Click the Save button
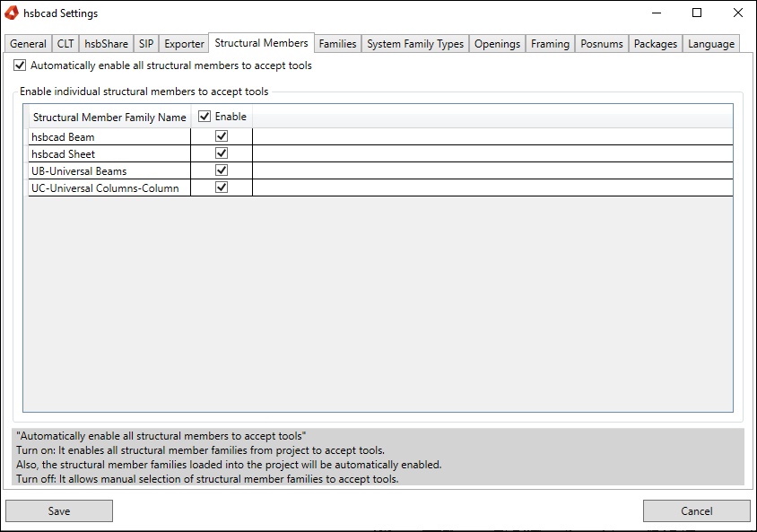This screenshot has height=532, width=757. pyautogui.click(x=59, y=510)
